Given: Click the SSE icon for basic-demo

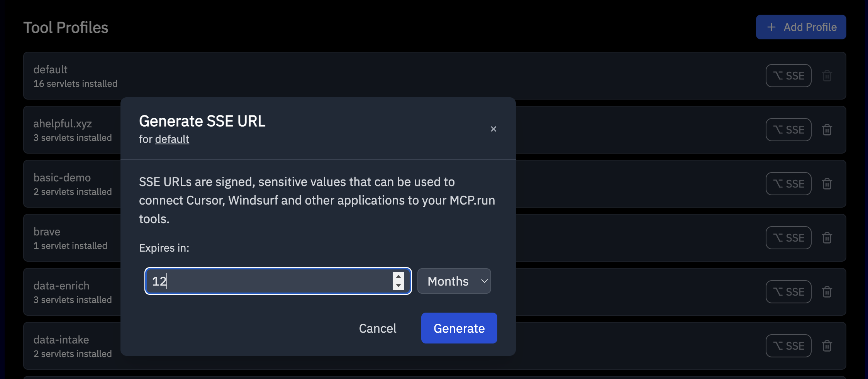Looking at the screenshot, I should point(788,184).
